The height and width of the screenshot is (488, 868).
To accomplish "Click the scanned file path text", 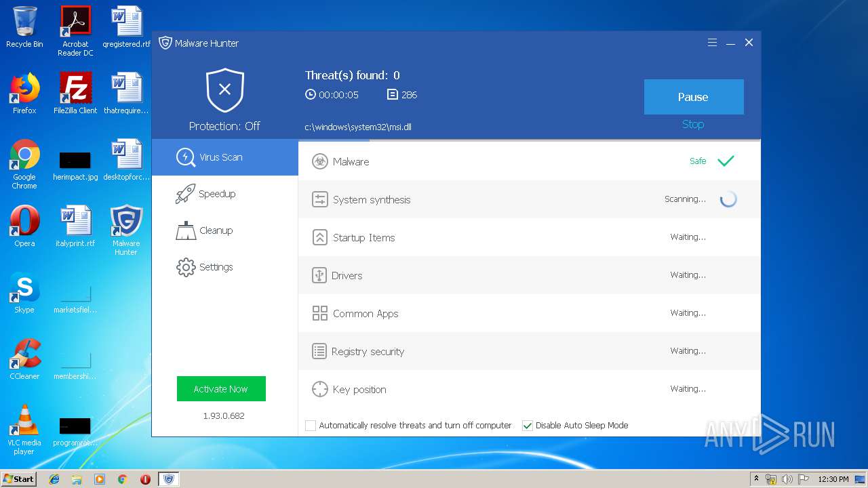I will point(358,127).
